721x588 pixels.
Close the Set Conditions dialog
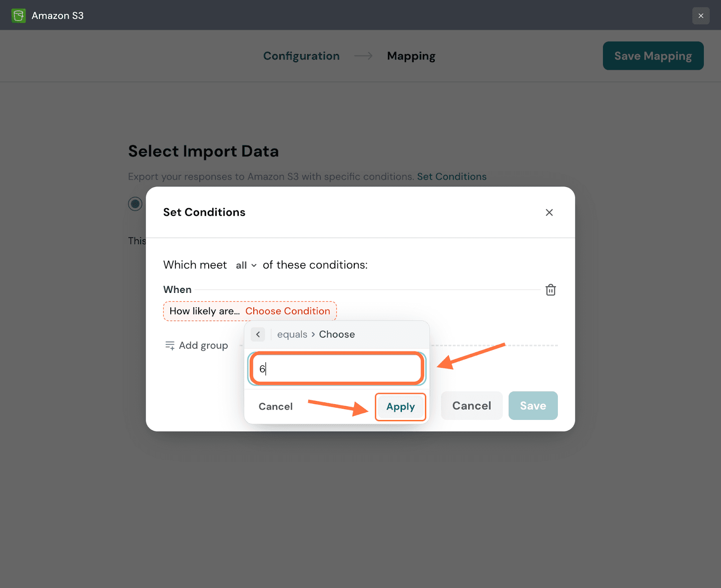[x=549, y=212]
